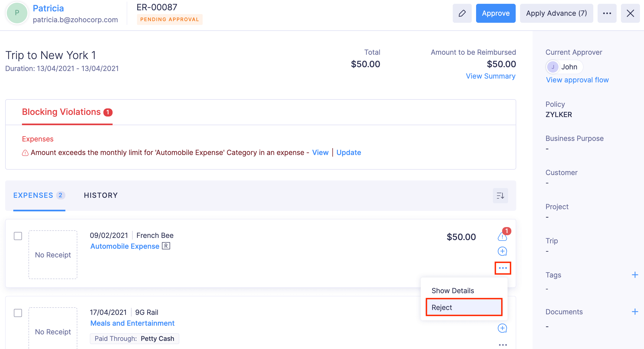This screenshot has width=644, height=349.
Task: Open View Summary link
Action: point(490,76)
